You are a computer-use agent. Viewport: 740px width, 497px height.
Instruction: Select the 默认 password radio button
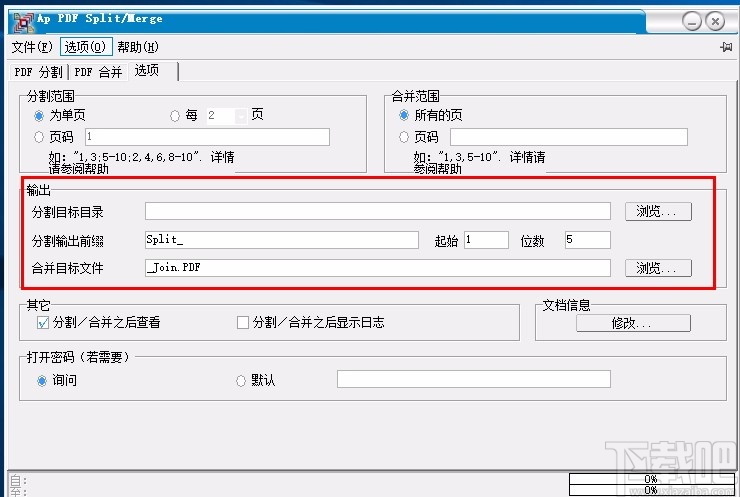click(241, 381)
